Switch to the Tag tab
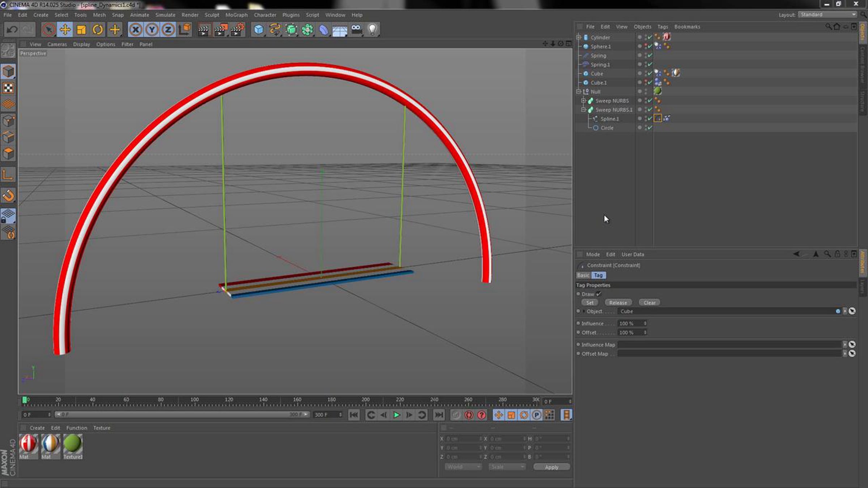The height and width of the screenshot is (488, 868). [599, 275]
